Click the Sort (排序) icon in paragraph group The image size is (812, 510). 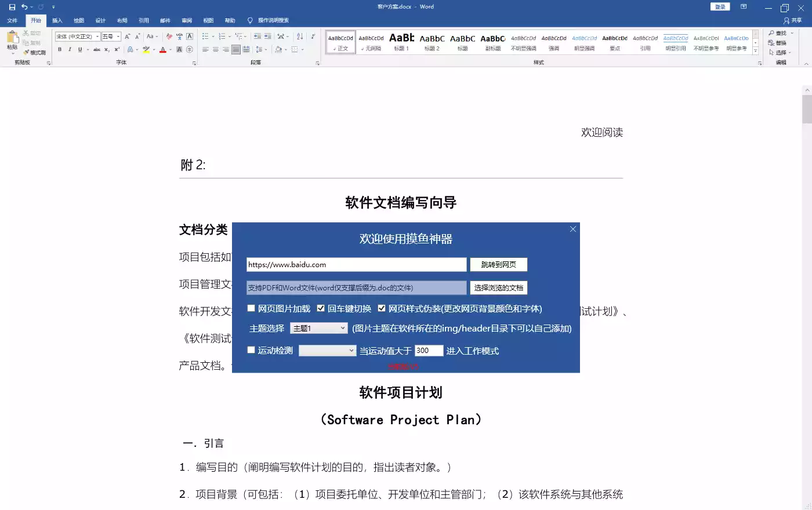(x=299, y=37)
